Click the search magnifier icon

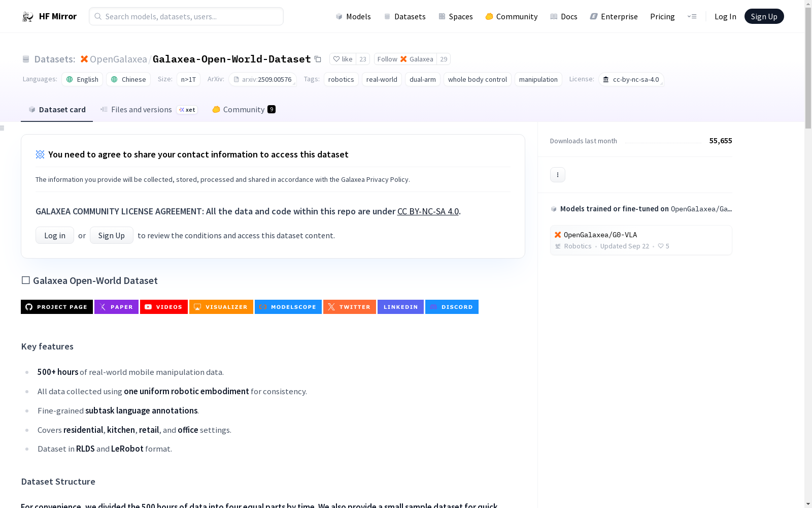pos(98,16)
